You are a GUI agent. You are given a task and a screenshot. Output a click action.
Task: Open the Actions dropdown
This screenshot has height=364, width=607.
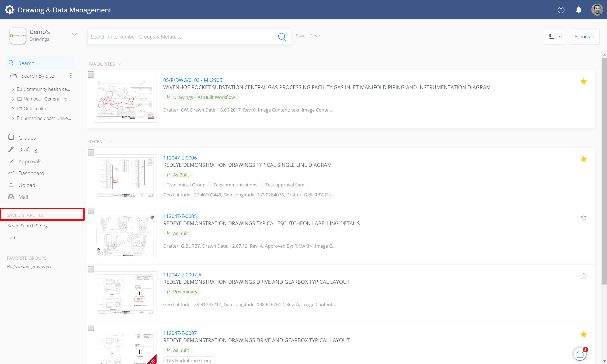pos(585,37)
